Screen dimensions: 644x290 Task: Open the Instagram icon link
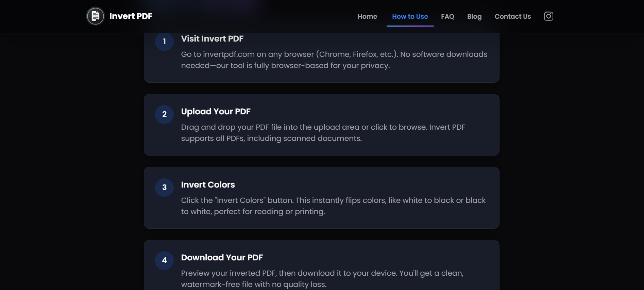click(548, 16)
